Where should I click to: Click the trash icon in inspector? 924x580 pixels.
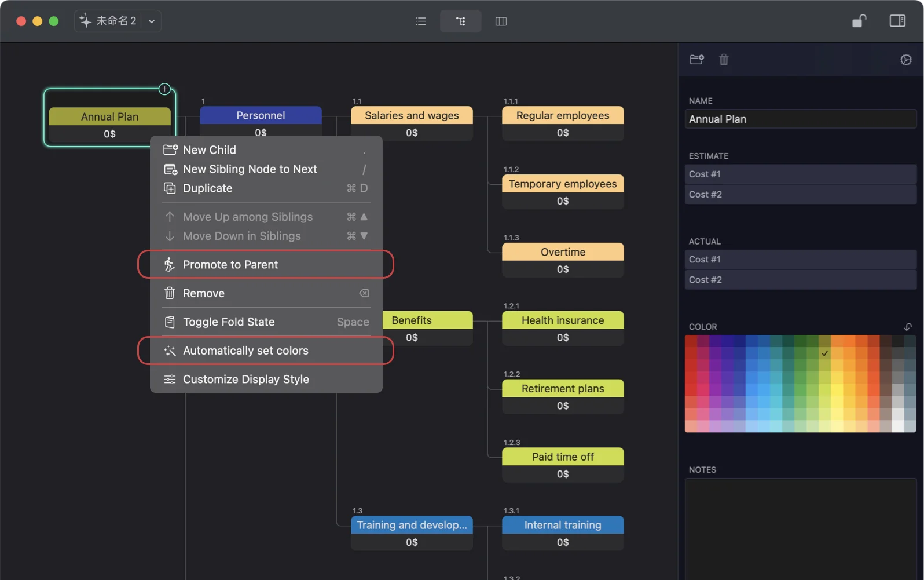click(724, 60)
